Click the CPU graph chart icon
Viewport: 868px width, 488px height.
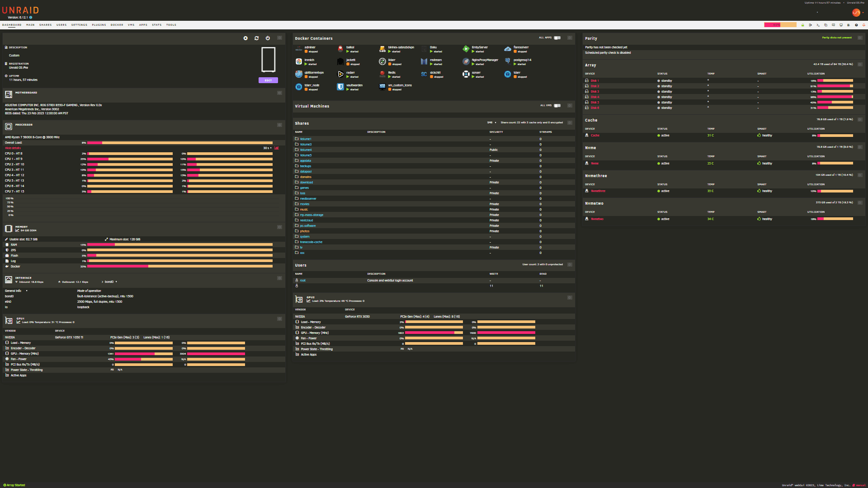[x=277, y=148]
